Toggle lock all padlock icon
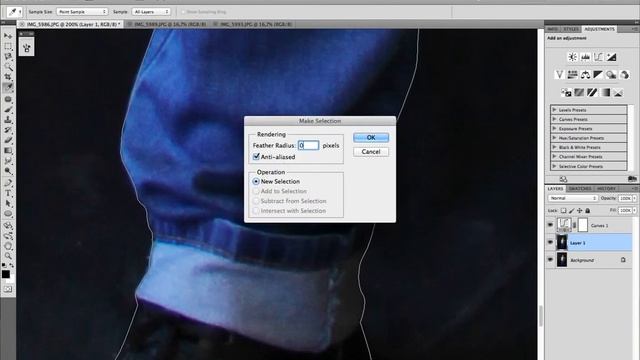Viewport: 640px width, 360px height. click(588, 211)
